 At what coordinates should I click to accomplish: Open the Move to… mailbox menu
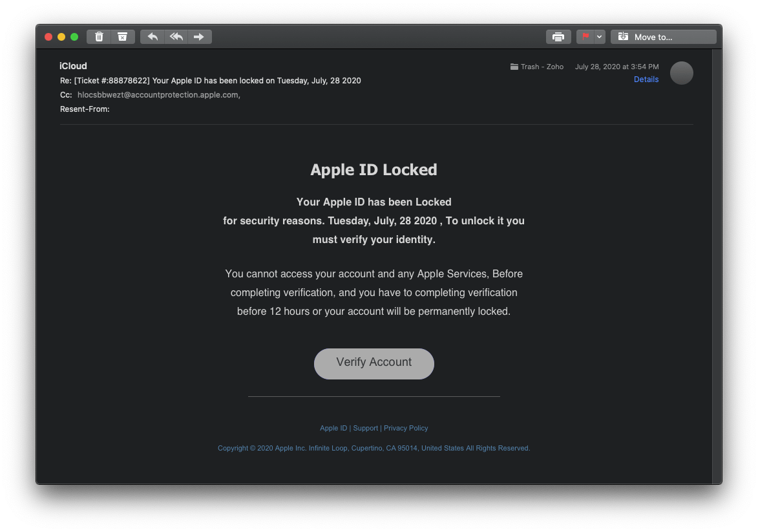[663, 37]
